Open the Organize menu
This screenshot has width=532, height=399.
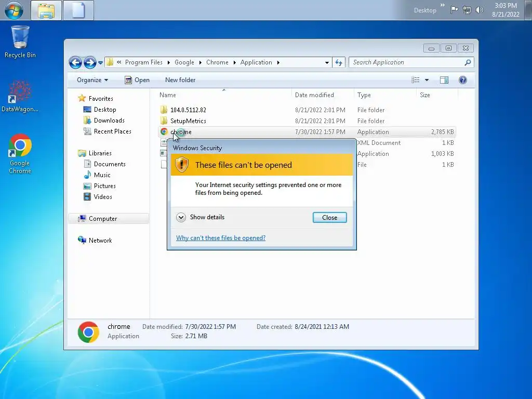[x=92, y=80]
